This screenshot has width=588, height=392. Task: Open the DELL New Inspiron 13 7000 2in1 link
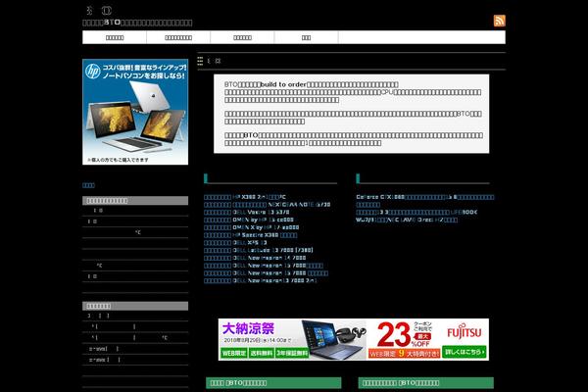click(x=261, y=280)
